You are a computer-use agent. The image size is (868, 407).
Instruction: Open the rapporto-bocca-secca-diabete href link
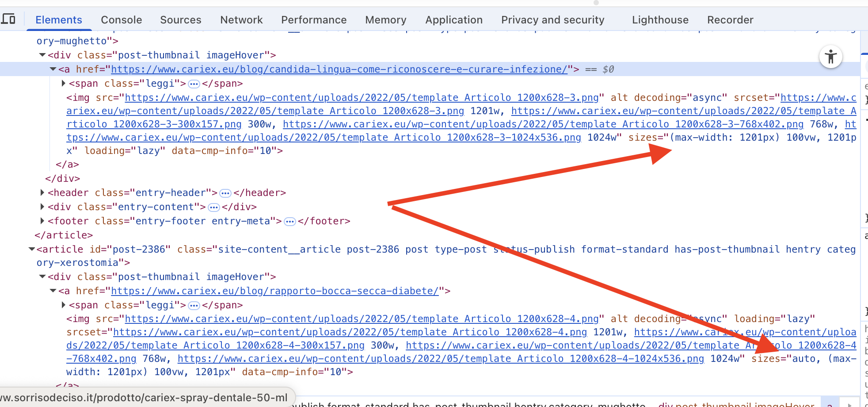[x=274, y=291]
